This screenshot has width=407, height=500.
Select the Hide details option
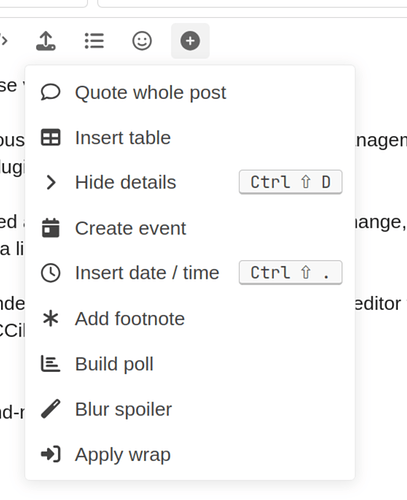click(190, 182)
